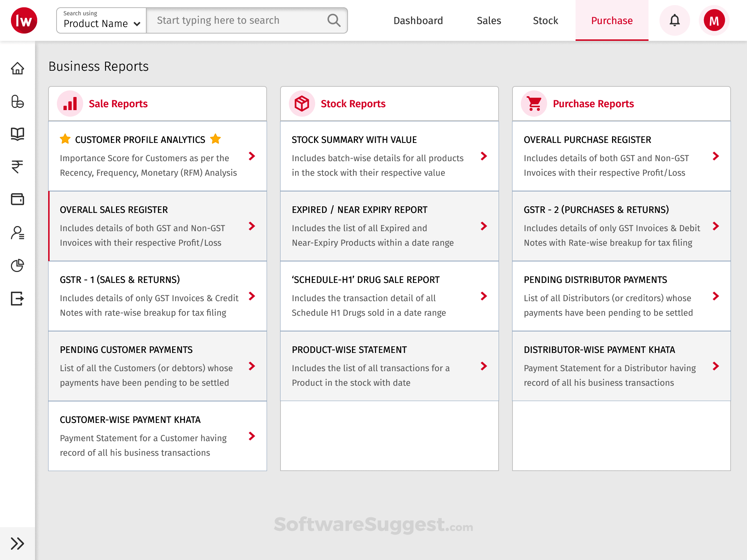Click the Stock Reports package icon
The height and width of the screenshot is (560, 747).
click(302, 103)
